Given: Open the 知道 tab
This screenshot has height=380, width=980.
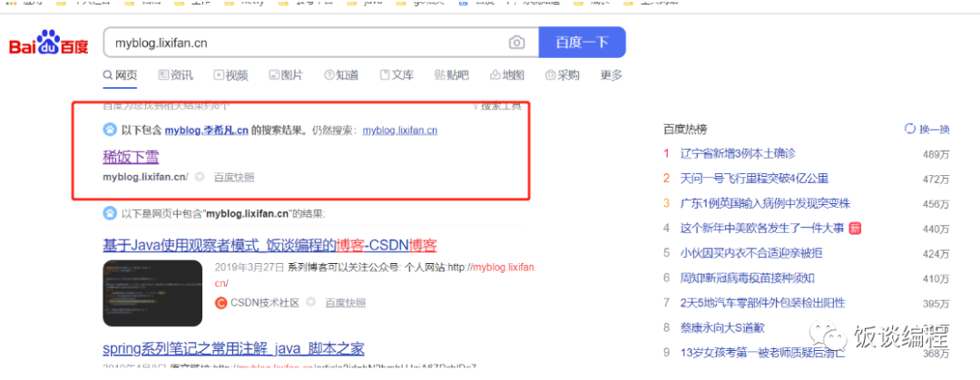Looking at the screenshot, I should pyautogui.click(x=341, y=75).
